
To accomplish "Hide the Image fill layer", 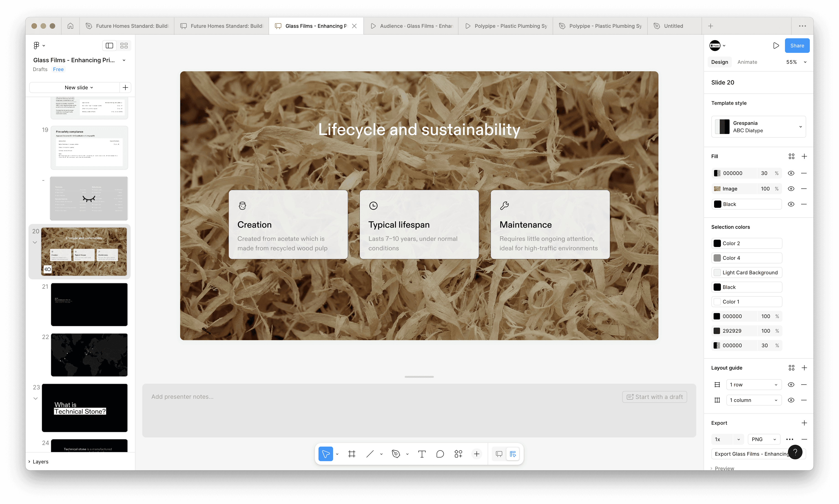I will pyautogui.click(x=791, y=189).
